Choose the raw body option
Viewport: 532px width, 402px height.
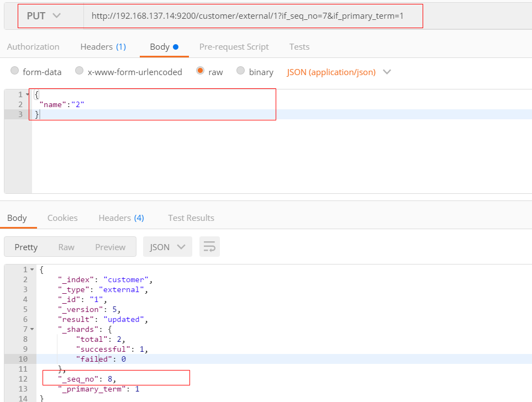(x=200, y=71)
